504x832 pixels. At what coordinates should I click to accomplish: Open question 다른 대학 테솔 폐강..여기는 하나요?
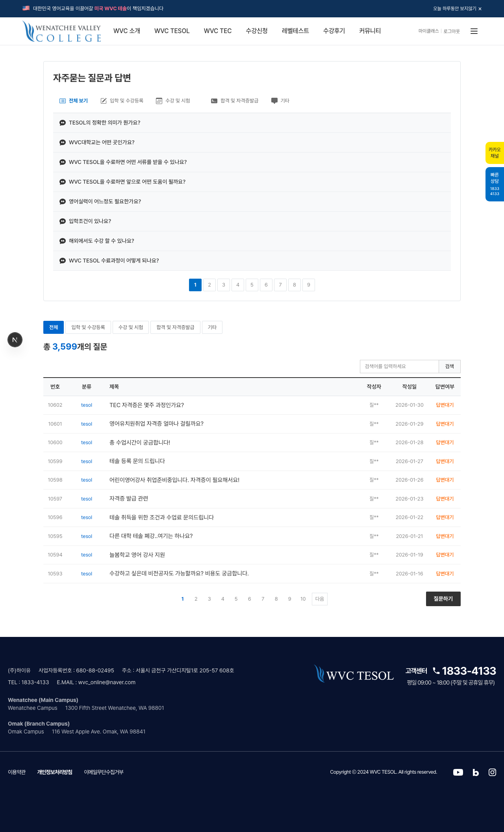[151, 536]
